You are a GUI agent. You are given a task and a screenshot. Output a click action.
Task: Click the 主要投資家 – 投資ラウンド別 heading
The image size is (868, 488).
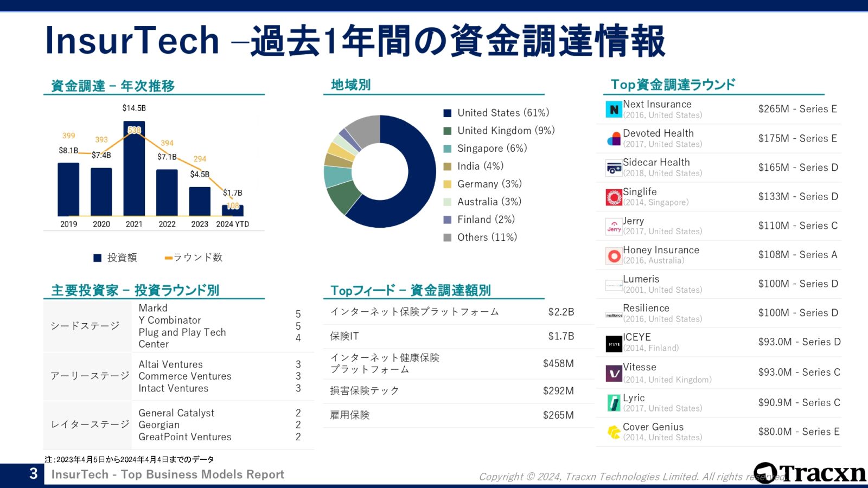(x=135, y=291)
